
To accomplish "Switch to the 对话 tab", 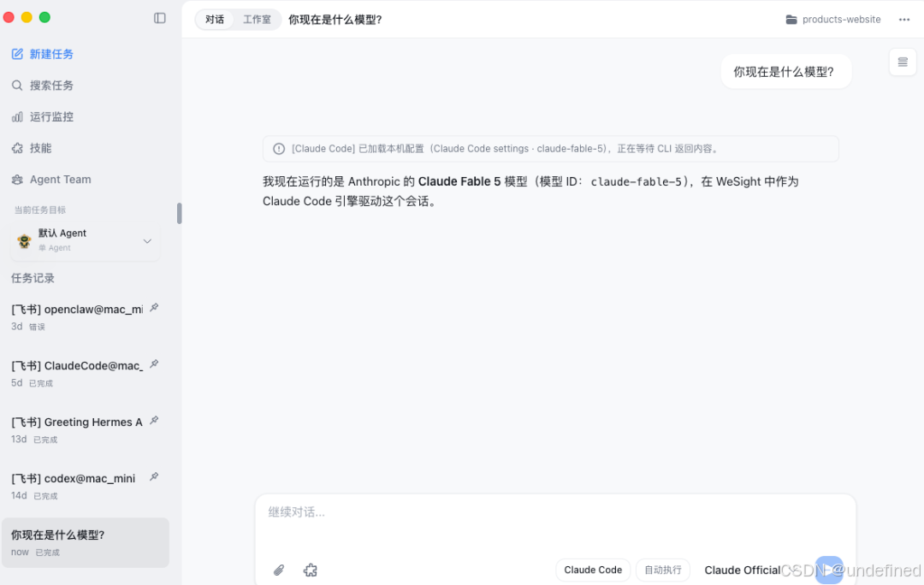I will pyautogui.click(x=215, y=20).
